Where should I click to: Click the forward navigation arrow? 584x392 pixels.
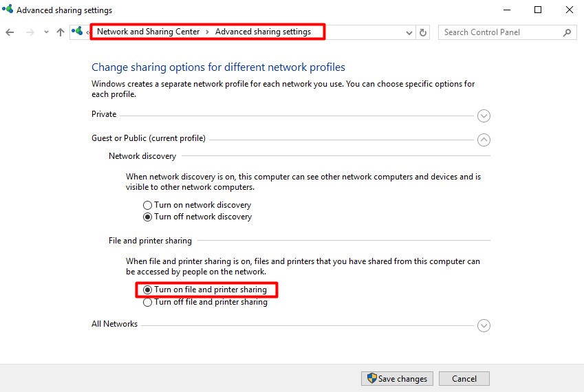coord(30,32)
